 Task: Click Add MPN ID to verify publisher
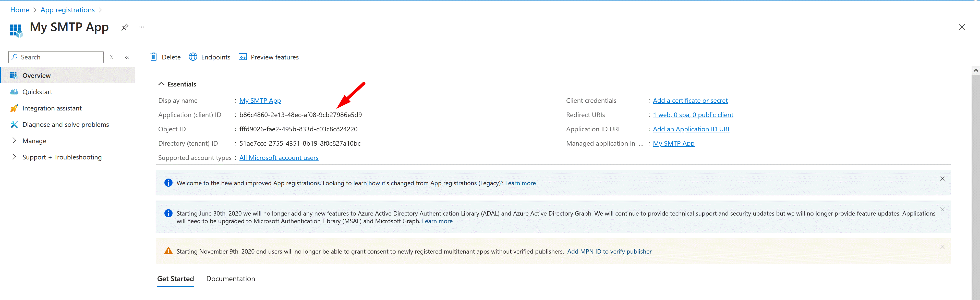click(x=609, y=251)
